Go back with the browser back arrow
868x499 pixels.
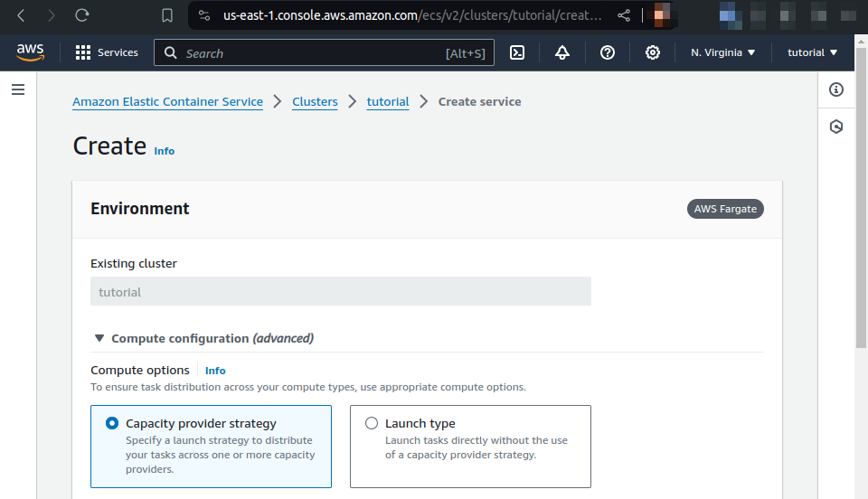coord(21,15)
